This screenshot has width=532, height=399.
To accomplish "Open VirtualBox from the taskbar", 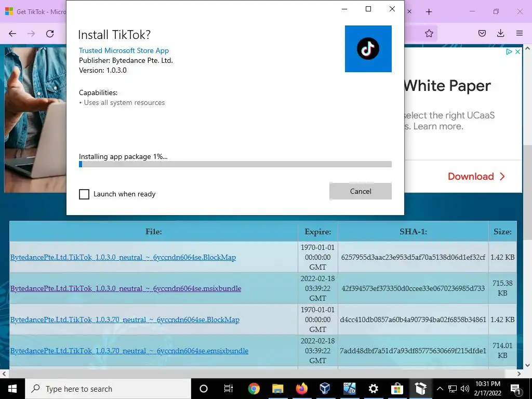I will (x=325, y=389).
